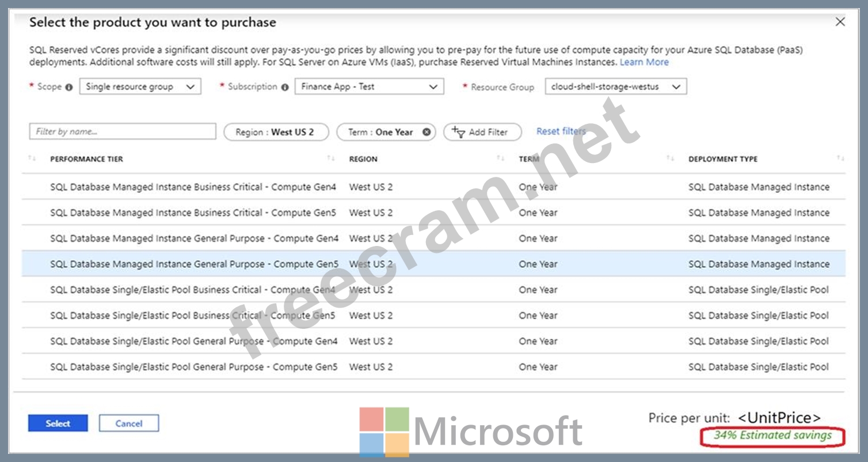
Task: Close the purchase dialog with X
Action: point(840,22)
